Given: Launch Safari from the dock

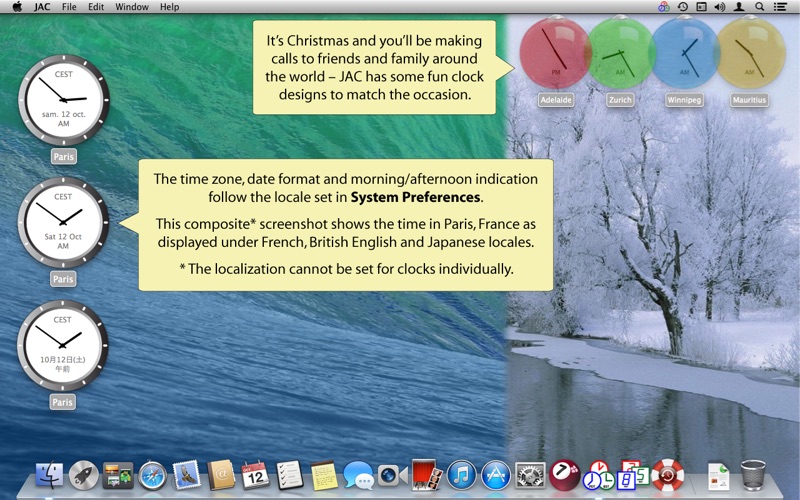Looking at the screenshot, I should point(152,475).
